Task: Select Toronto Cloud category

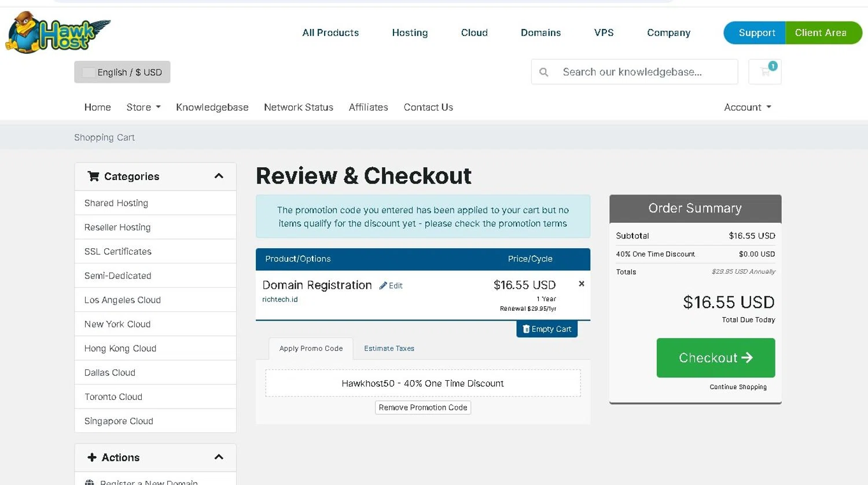Action: [155, 397]
